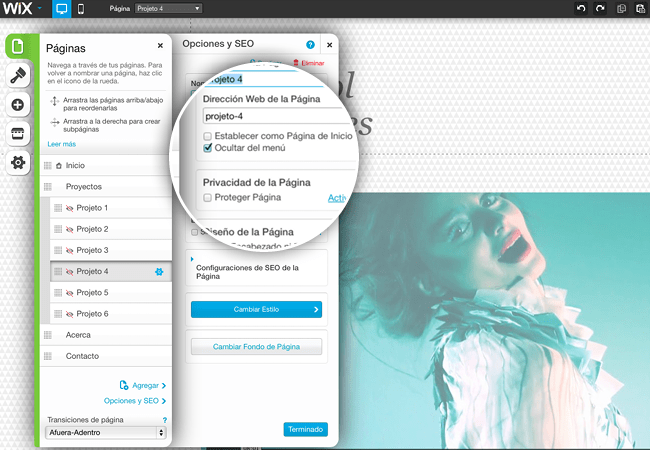The width and height of the screenshot is (650, 450).
Task: Select the Contacto page
Action: pos(106,356)
